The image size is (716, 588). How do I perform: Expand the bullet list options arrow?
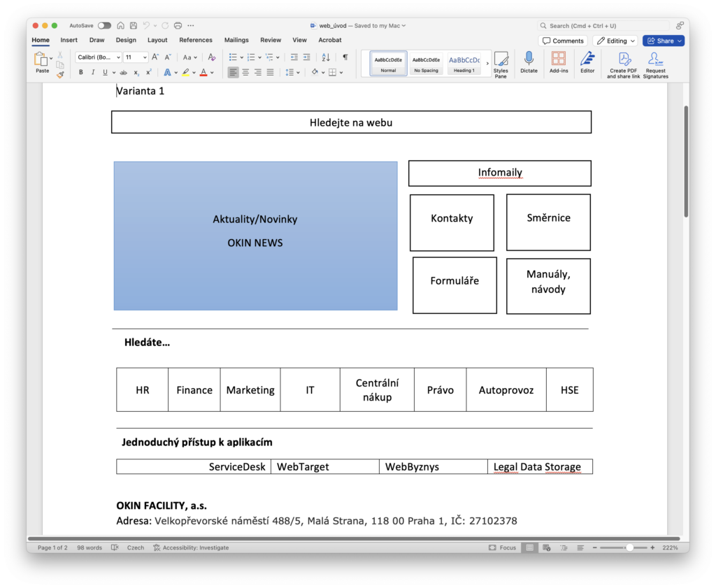241,57
